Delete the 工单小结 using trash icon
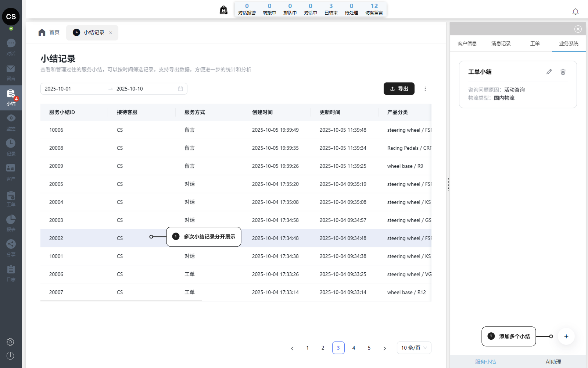The width and height of the screenshot is (588, 368). coord(563,72)
